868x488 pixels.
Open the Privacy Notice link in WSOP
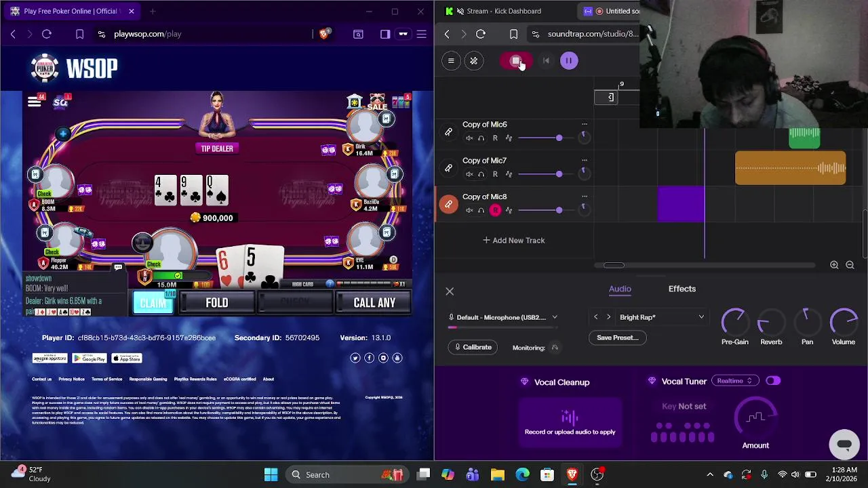[71, 380]
